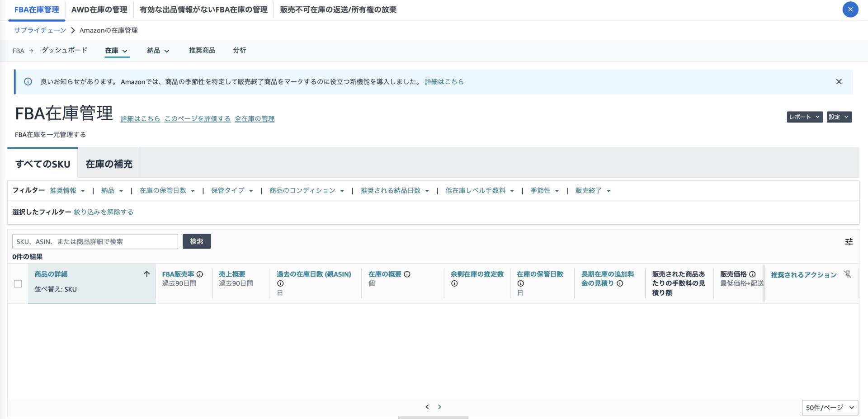Expand the 推奨される納品日数 filter dropdown
868x419 pixels.
[x=395, y=191]
